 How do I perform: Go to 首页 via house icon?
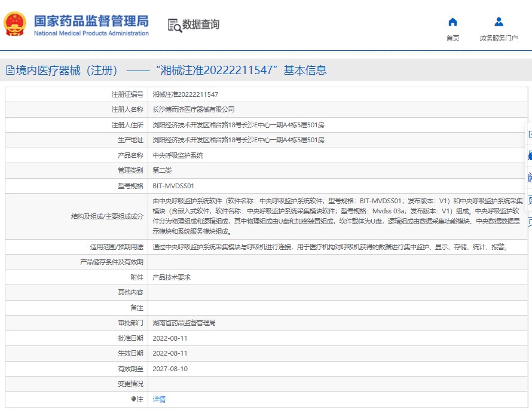[452, 22]
